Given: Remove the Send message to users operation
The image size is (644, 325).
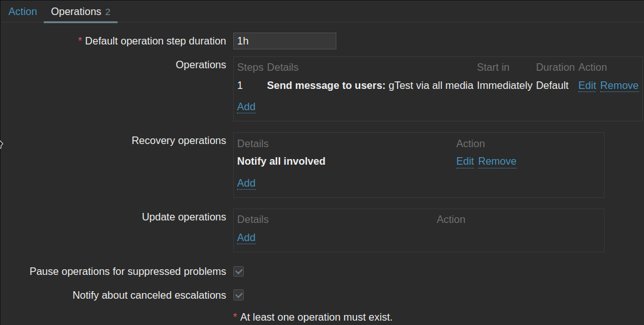Looking at the screenshot, I should [619, 86].
